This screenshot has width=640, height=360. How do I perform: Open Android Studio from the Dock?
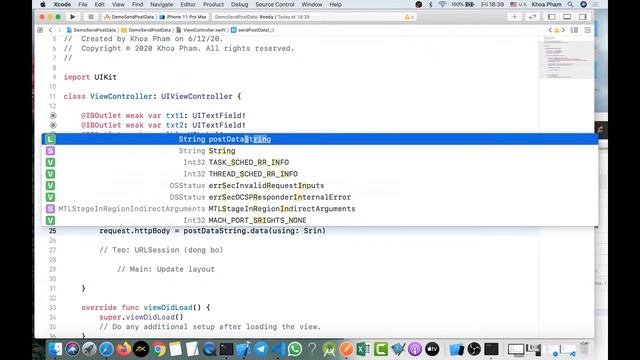(329, 349)
